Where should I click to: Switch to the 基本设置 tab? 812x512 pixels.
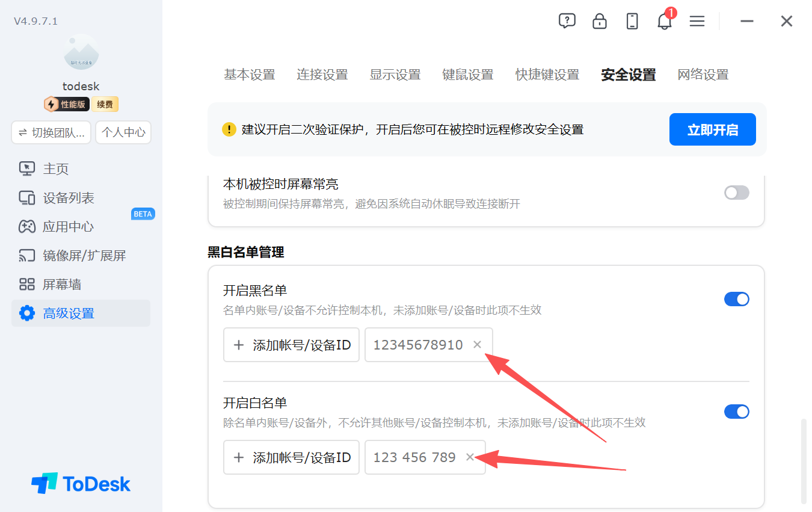click(250, 75)
